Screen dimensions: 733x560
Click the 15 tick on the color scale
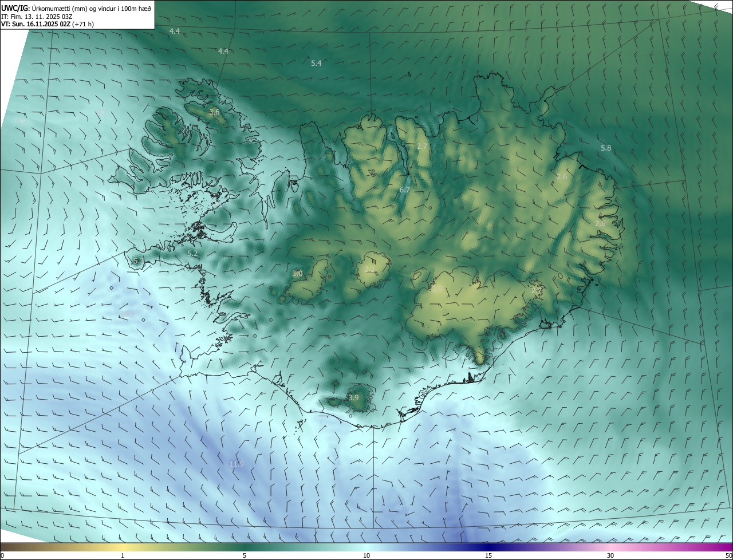[x=488, y=555]
